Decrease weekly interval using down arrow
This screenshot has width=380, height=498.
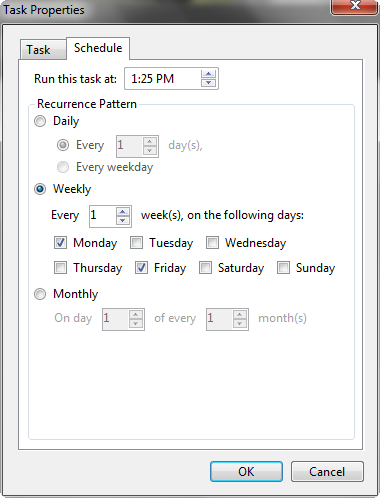coord(123,221)
